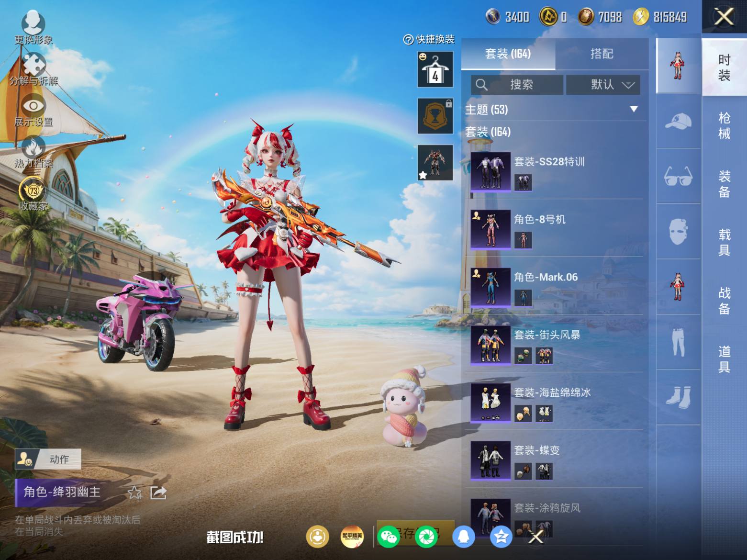The width and height of the screenshot is (747, 560).
Task: Select the glasses category icon
Action: pyautogui.click(x=678, y=176)
